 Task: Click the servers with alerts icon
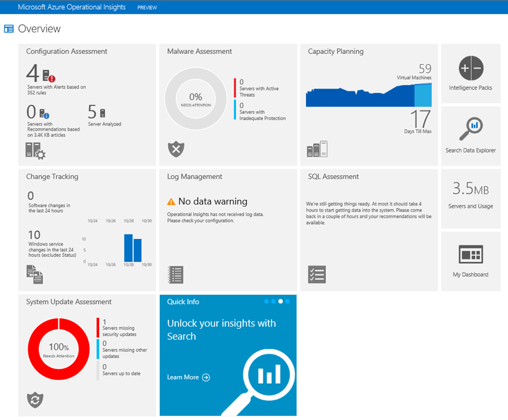(49, 75)
